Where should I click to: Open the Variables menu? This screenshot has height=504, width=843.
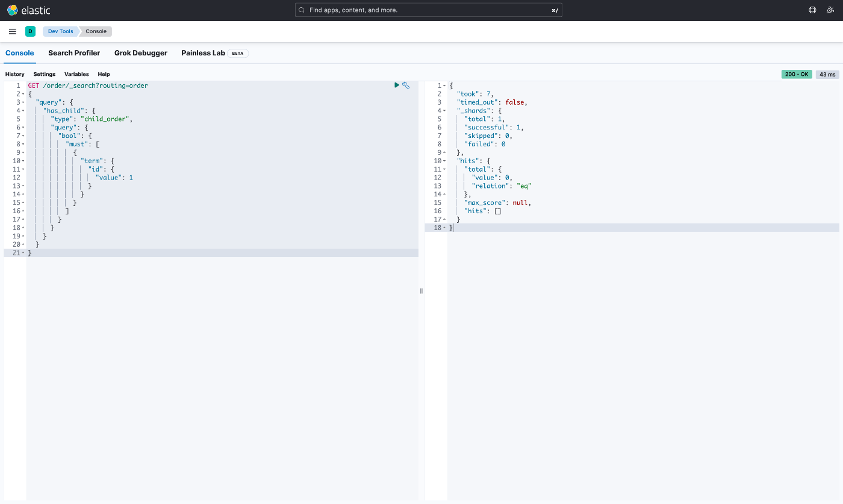tap(76, 74)
